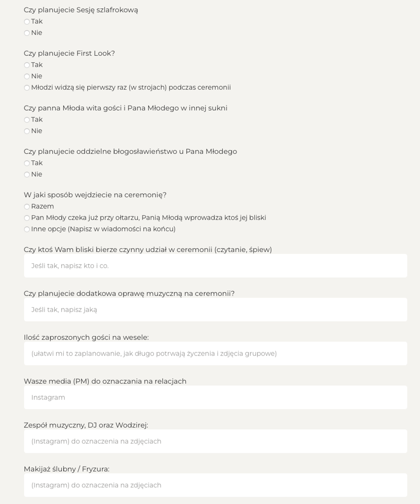Click the Wasze media Instagram field
The width and height of the screenshot is (420, 504).
215,398
